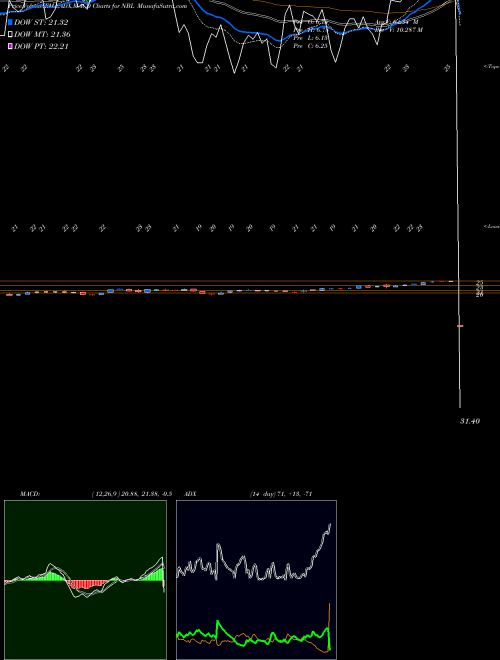Click the blue DOW ST legend swatch

(11, 22)
